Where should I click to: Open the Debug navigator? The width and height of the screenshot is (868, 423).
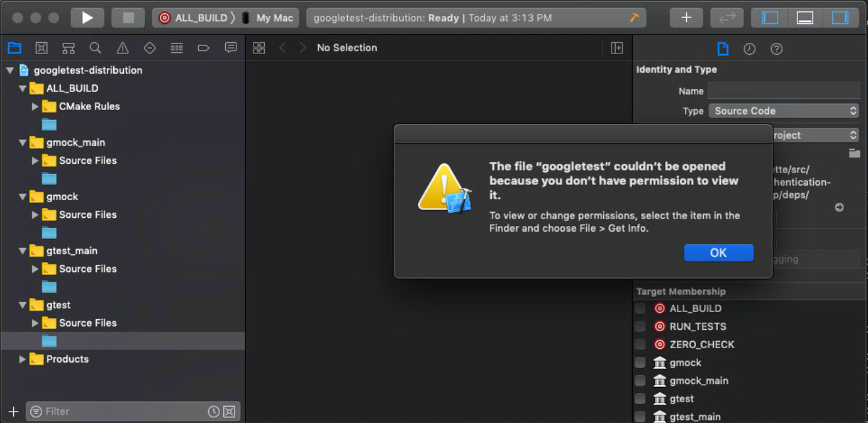pos(177,48)
